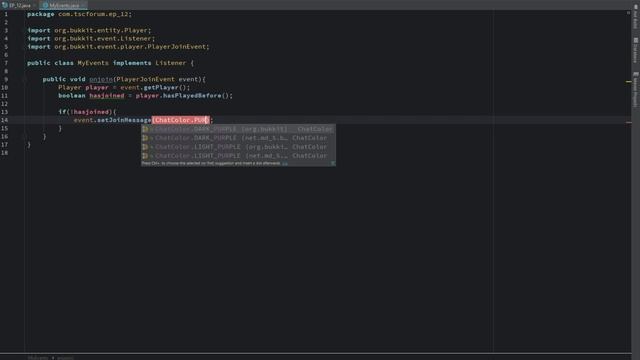Screen dimensions: 640x360
Task: Click the onjoin breadcrumb at bottom
Action: tap(65, 358)
